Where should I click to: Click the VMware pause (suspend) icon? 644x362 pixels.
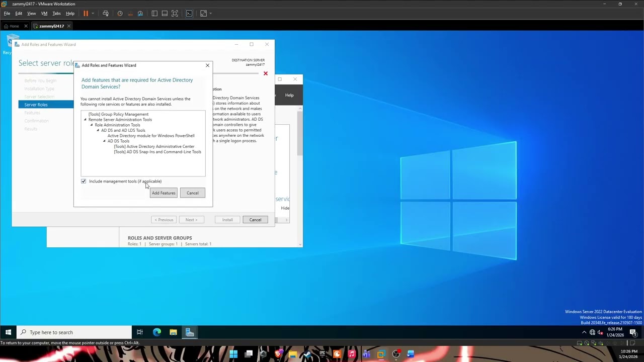coord(86,14)
